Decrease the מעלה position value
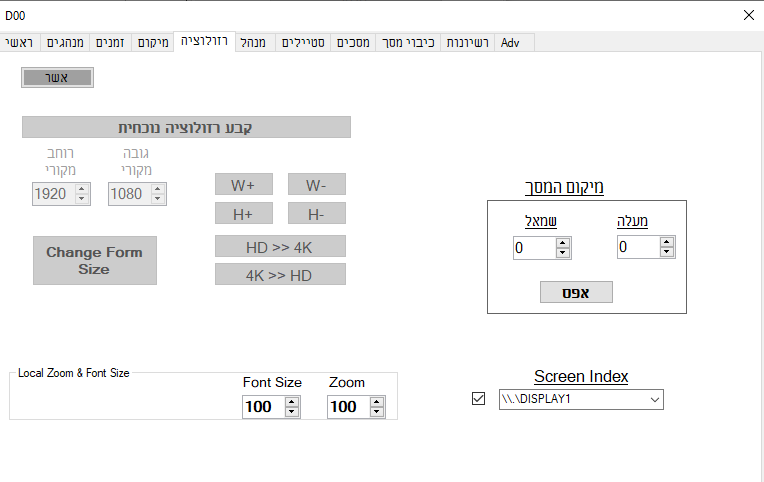 667,252
